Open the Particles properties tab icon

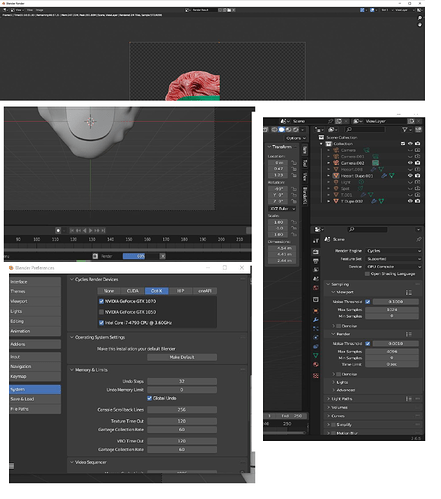tap(316, 329)
